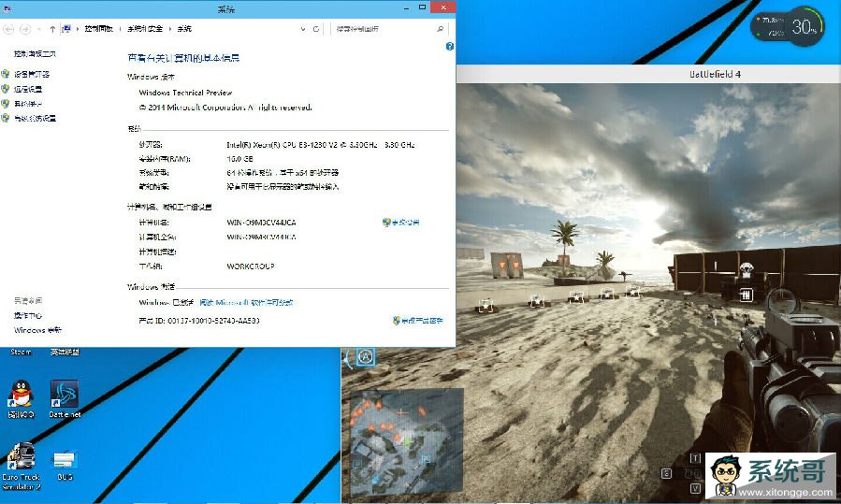The width and height of the screenshot is (841, 504).
Task: Launch the Battle.net desktop shortcut
Action: pos(65,396)
